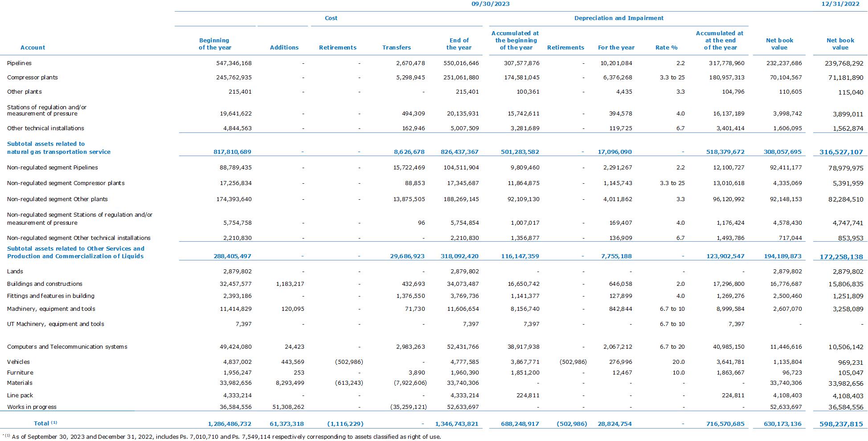
Task: Click the 'Retirements' header under Cost
Action: 338,48
